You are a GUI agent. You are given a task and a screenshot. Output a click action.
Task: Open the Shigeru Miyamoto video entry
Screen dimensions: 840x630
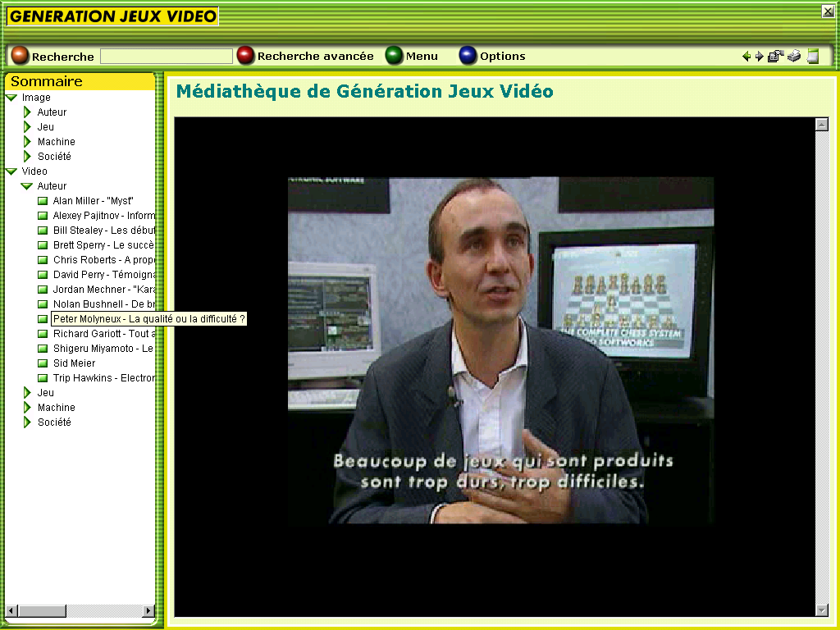(x=103, y=349)
